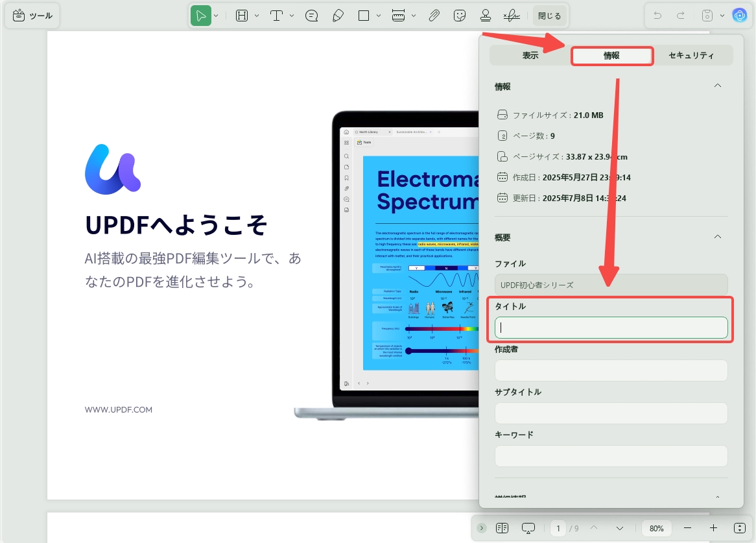
Task: Open dropdown beside the rectangle tool
Action: 379,16
